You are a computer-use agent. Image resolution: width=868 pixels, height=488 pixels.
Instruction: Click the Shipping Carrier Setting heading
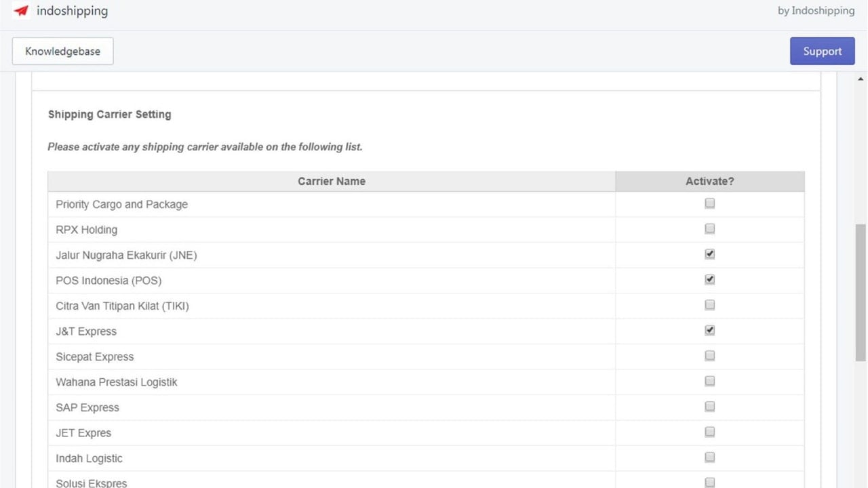(110, 115)
